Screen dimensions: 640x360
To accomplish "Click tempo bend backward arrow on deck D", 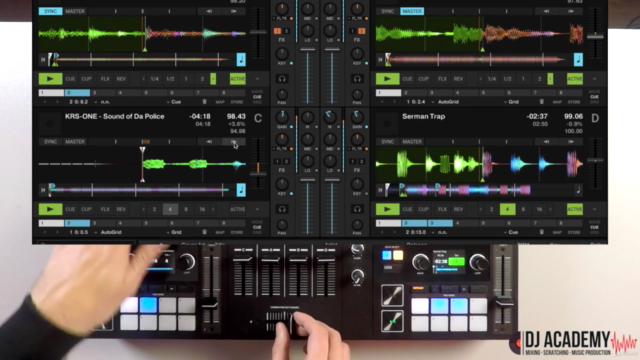I will point(547,142).
